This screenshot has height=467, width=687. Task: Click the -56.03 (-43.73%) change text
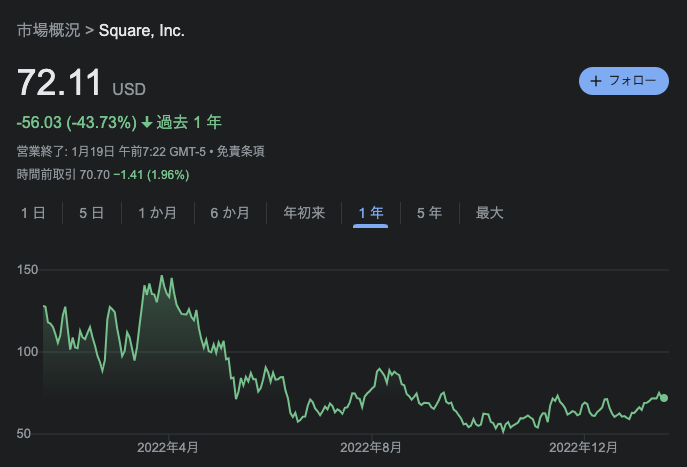77,122
